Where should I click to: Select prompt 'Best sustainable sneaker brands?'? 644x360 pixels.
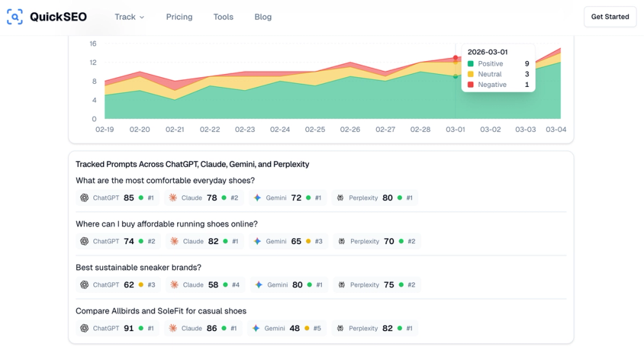pyautogui.click(x=138, y=268)
